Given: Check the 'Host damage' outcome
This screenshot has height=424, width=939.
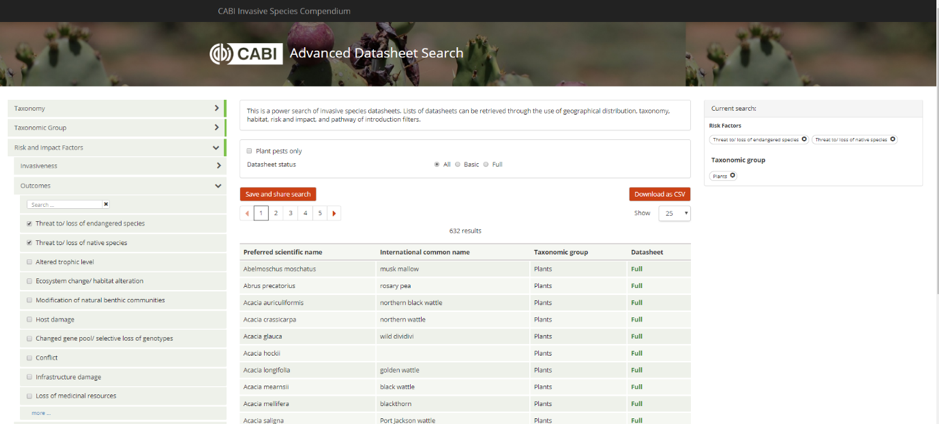Looking at the screenshot, I should (x=29, y=319).
